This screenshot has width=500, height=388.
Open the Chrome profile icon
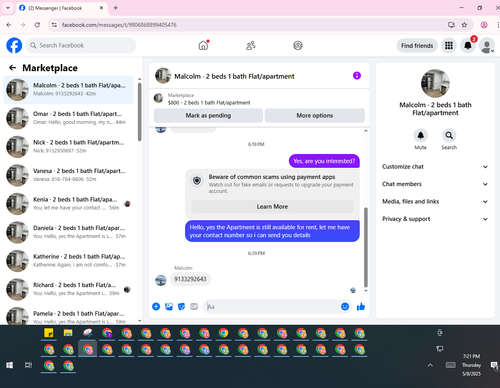point(484,25)
